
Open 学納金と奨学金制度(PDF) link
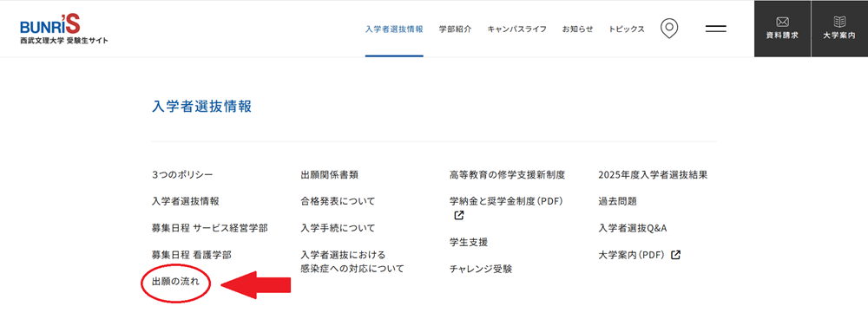pos(507,202)
